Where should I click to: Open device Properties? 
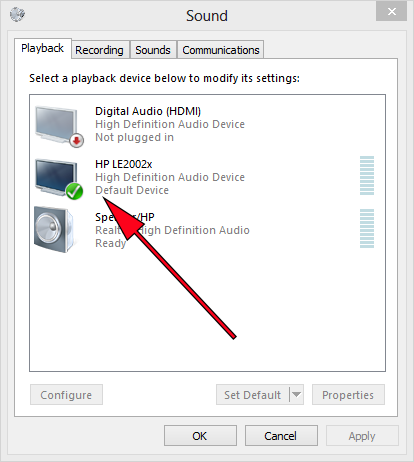click(348, 395)
